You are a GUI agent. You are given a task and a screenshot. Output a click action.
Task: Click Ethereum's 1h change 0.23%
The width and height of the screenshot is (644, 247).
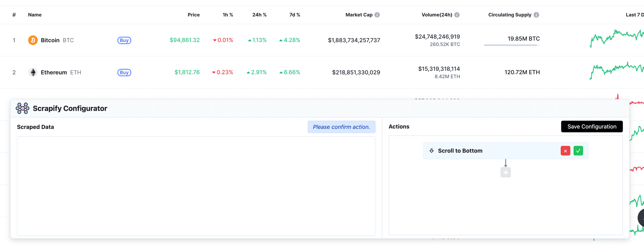pyautogui.click(x=223, y=72)
